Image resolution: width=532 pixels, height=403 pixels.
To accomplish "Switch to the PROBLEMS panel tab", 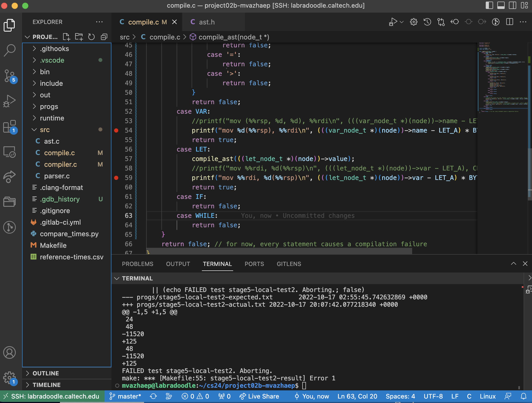I will pos(137,264).
